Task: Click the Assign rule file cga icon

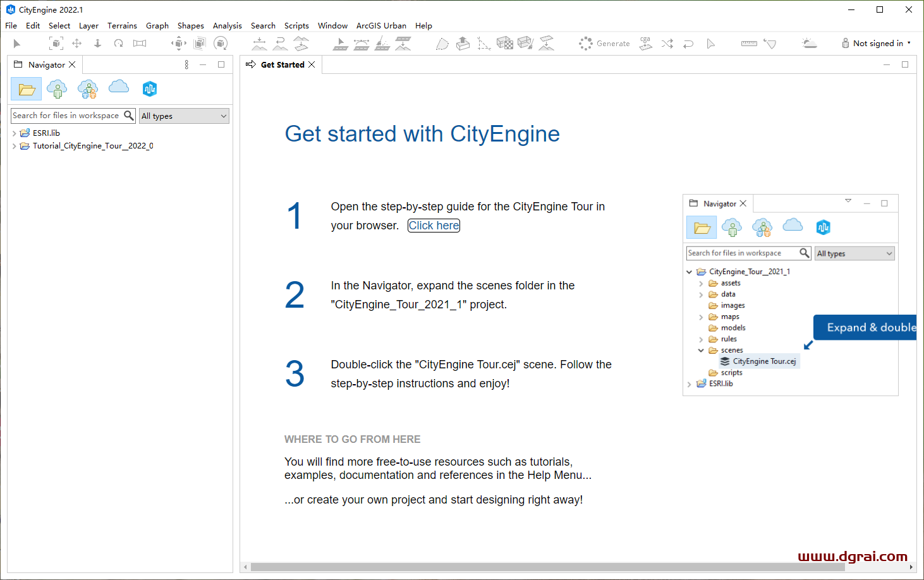Action: click(x=645, y=44)
